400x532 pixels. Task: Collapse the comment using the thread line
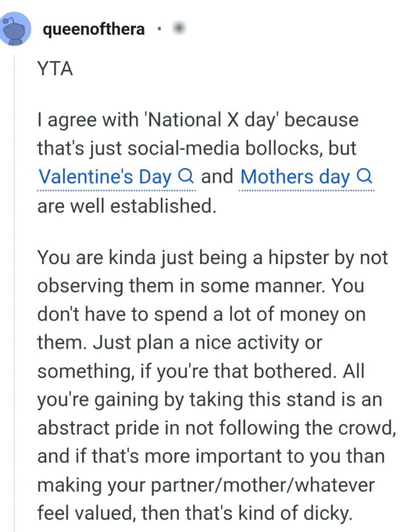[15, 286]
